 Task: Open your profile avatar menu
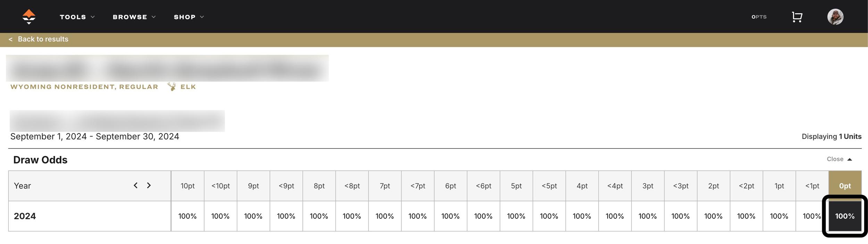pos(836,16)
